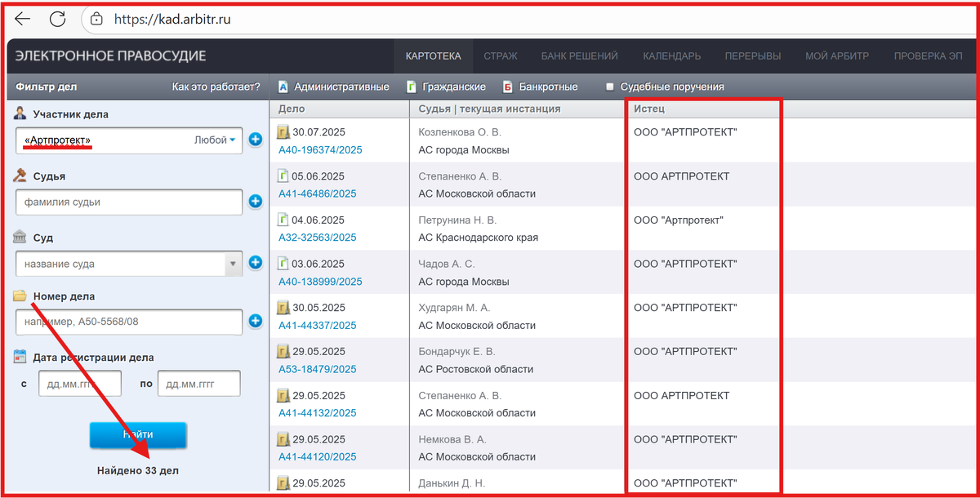This screenshot has height=498, width=980.
Task: Click the Найти search button
Action: pyautogui.click(x=138, y=435)
